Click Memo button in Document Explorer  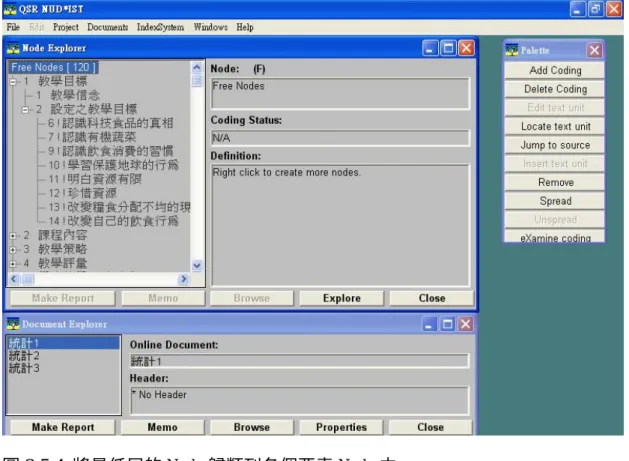click(162, 427)
